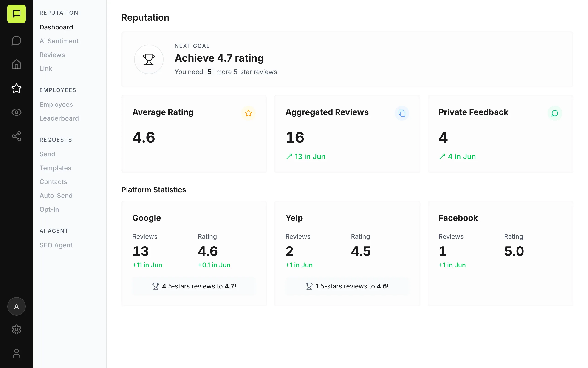Click Yelp '+1 in Jun' text
This screenshot has height=368, width=588.
(299, 265)
